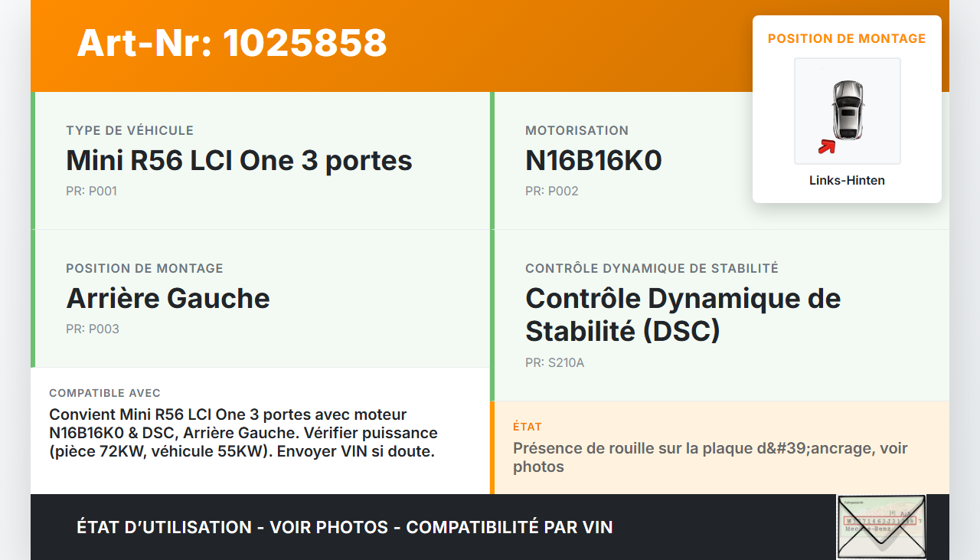Image resolution: width=980 pixels, height=560 pixels.
Task: Click the PR: S210A code
Action: point(554,362)
